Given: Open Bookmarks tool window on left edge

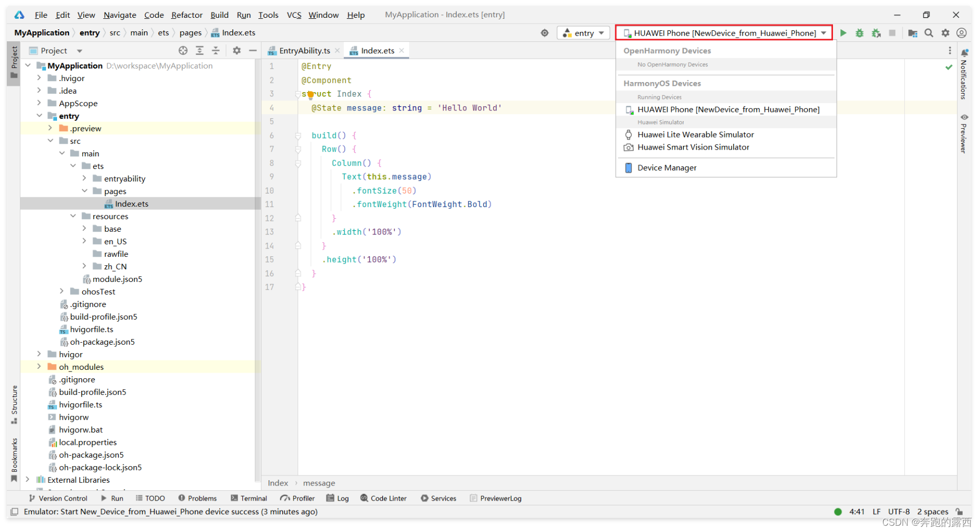Looking at the screenshot, I should tap(14, 460).
